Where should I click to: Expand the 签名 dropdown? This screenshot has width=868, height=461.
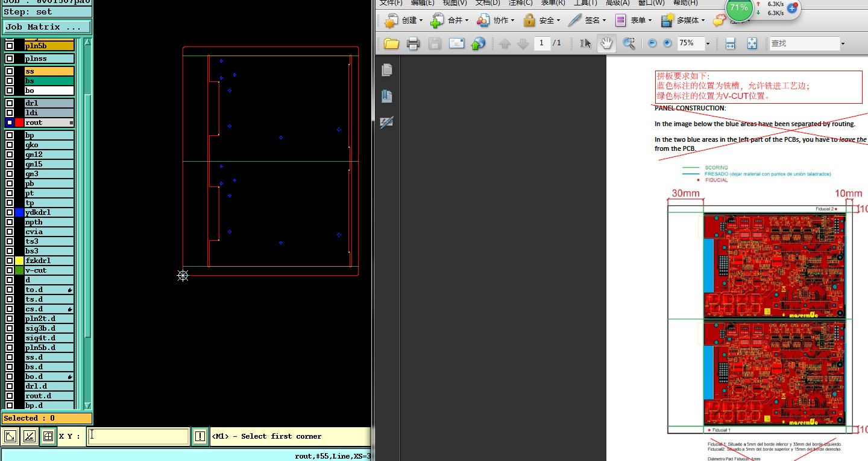604,21
